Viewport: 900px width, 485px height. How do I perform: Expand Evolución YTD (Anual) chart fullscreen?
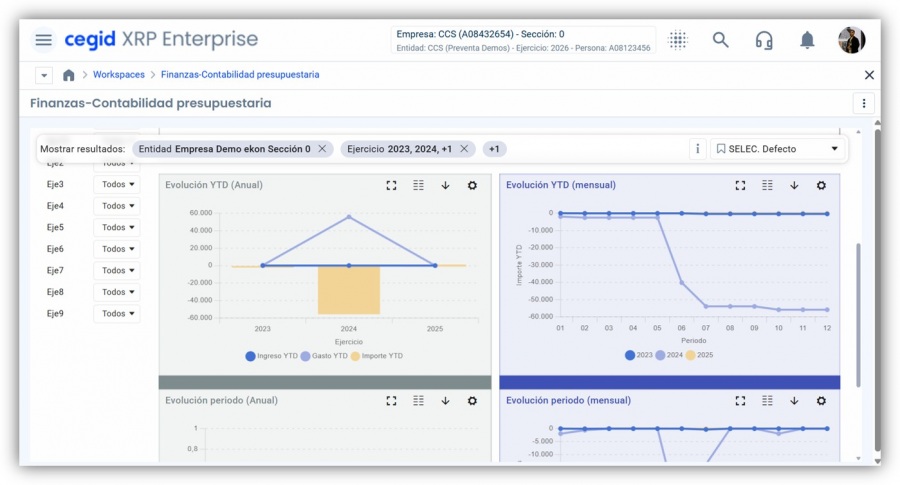point(392,185)
